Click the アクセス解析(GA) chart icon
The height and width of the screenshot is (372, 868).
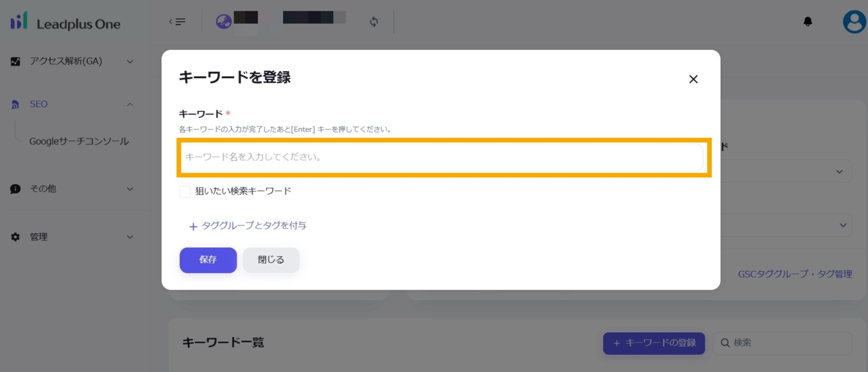16,62
